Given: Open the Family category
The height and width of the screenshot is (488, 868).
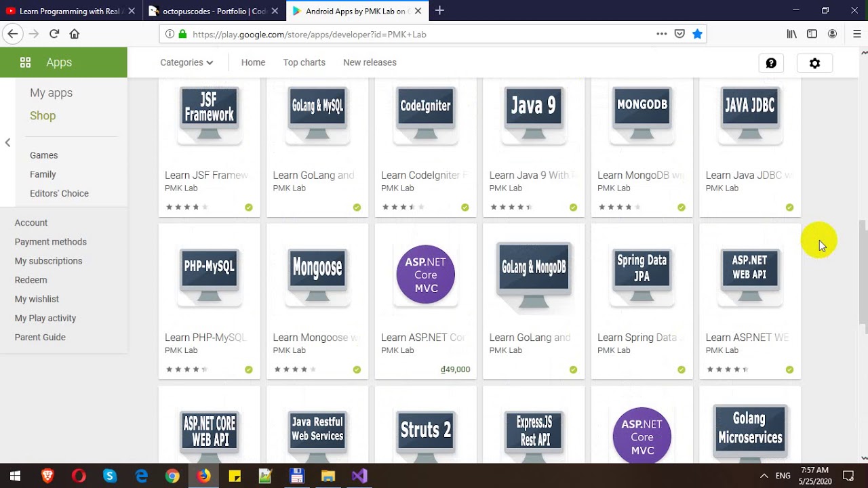Looking at the screenshot, I should click(x=43, y=174).
